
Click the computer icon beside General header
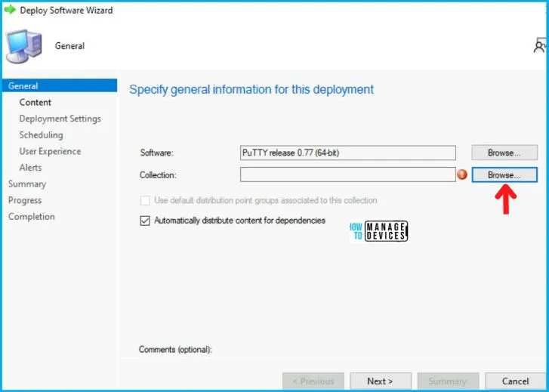point(24,46)
